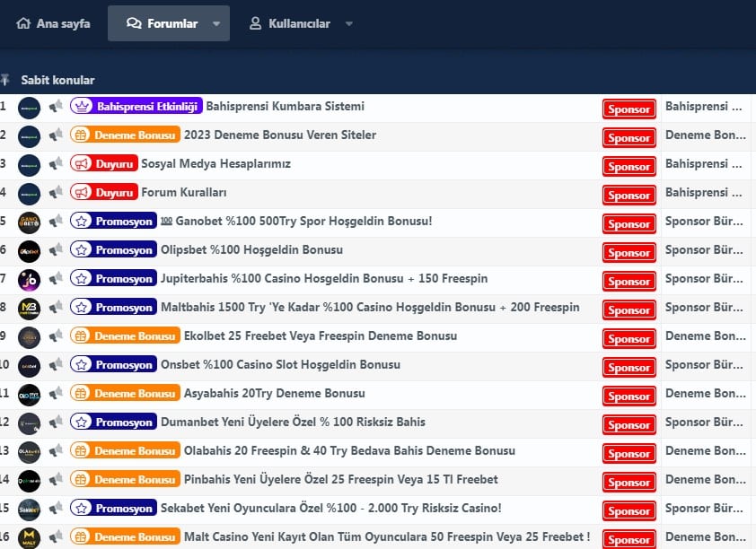Image resolution: width=756 pixels, height=549 pixels.
Task: Click avatar in Forum Kuralları row
Action: pos(29,194)
